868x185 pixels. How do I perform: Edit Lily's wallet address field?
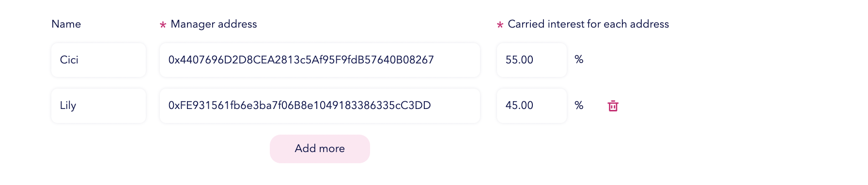[x=320, y=106]
